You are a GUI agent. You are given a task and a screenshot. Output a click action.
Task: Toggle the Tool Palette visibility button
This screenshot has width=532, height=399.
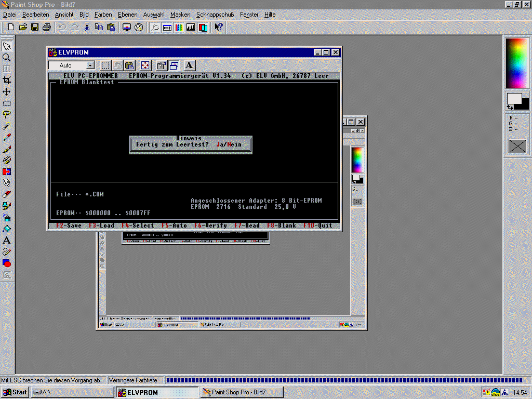tap(155, 27)
